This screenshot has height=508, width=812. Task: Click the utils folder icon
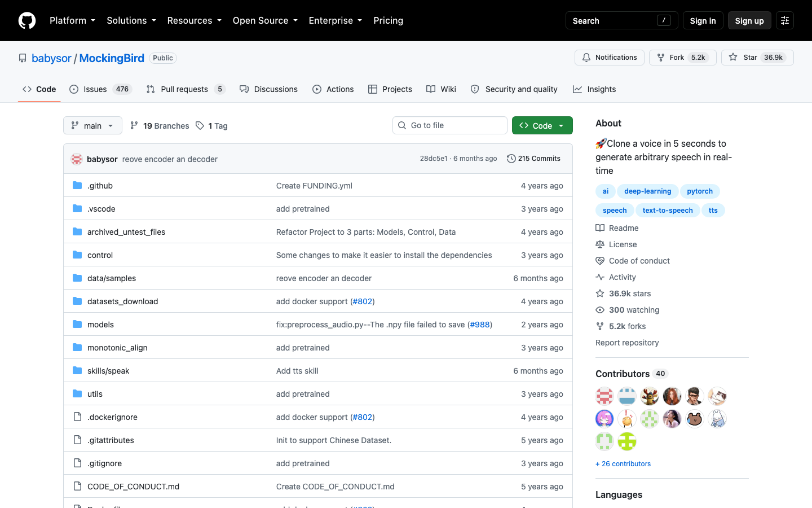pos(77,394)
